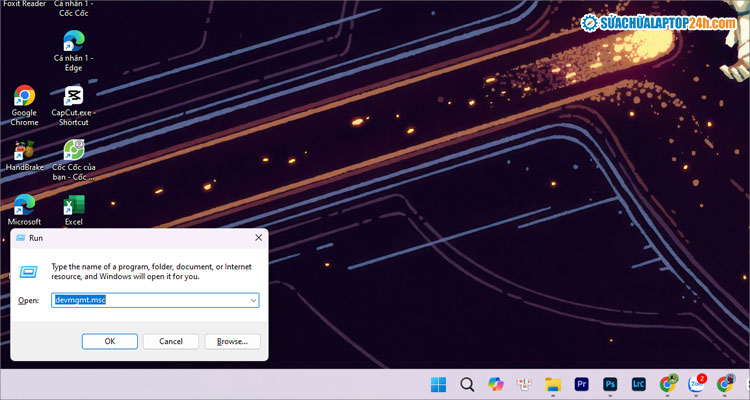Select the Microsoft Edge desktop icon

click(24, 210)
